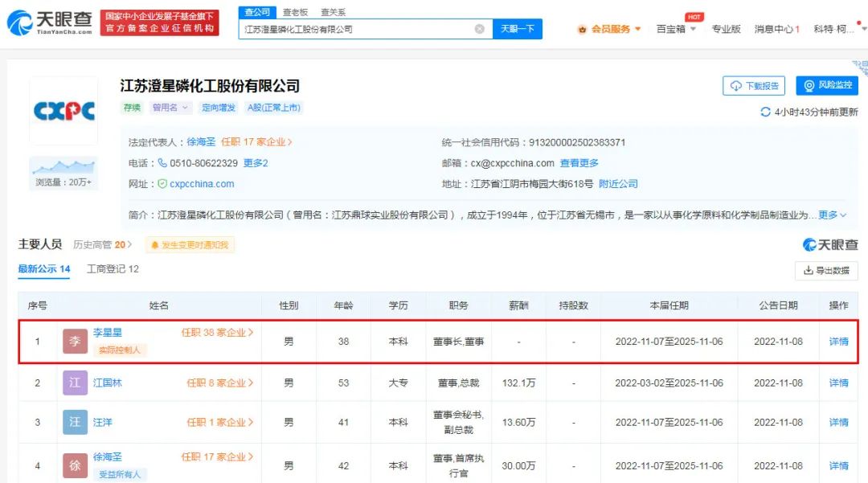
Task: Click the 公告日期 column header
Action: pyautogui.click(x=778, y=305)
